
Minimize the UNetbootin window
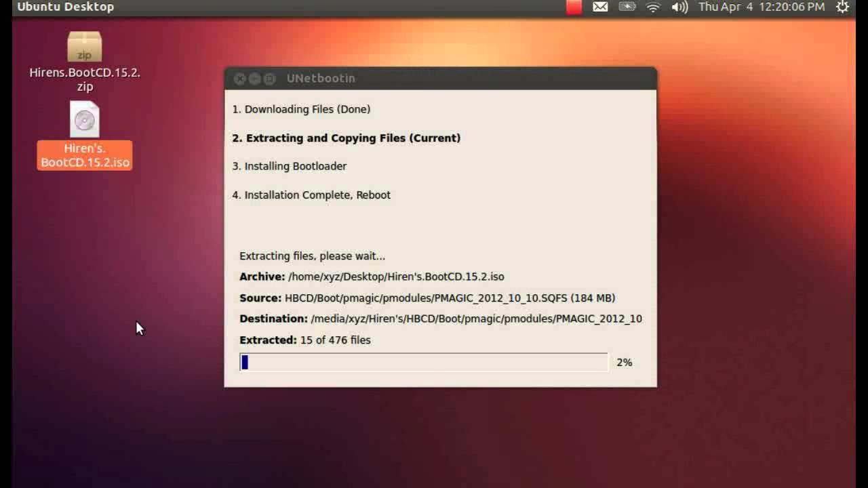point(254,79)
